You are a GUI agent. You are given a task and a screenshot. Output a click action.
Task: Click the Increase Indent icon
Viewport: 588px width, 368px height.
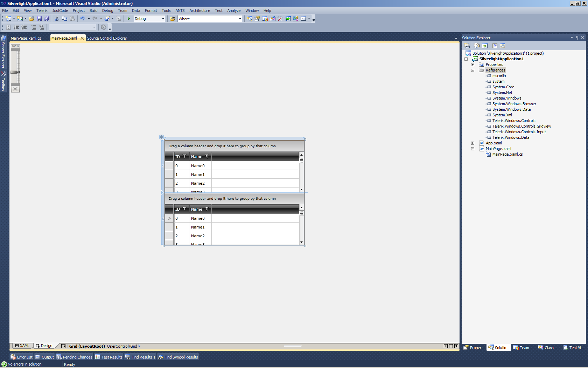24,27
